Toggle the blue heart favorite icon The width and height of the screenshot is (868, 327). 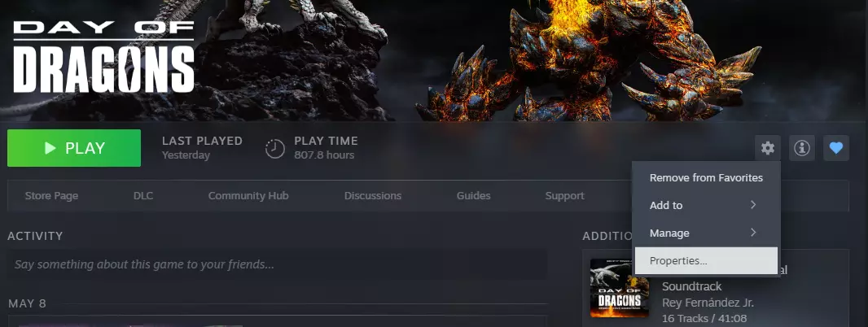(x=836, y=148)
